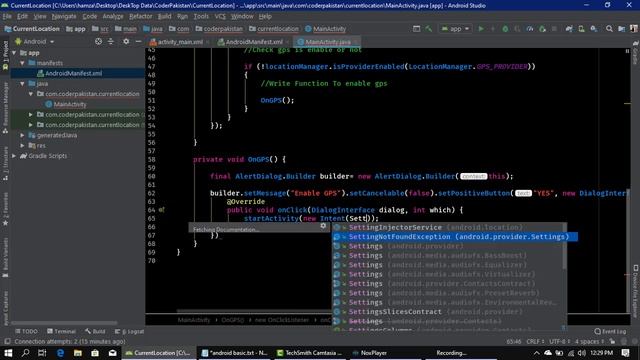This screenshot has width=640, height=360.
Task: Open the Navigate menu
Action: pos(64,16)
